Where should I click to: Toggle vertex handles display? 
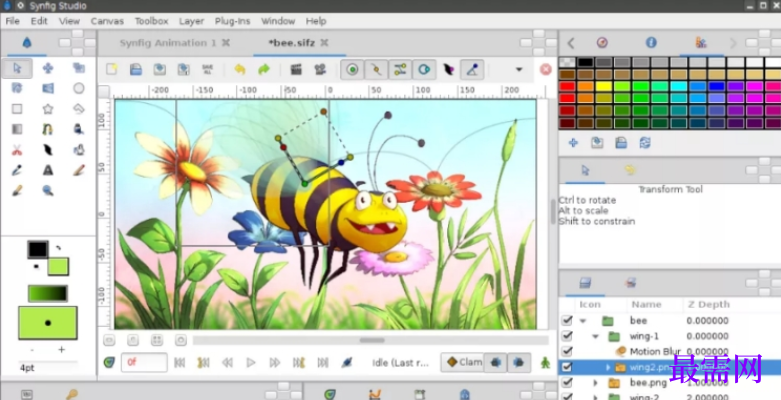coord(376,69)
